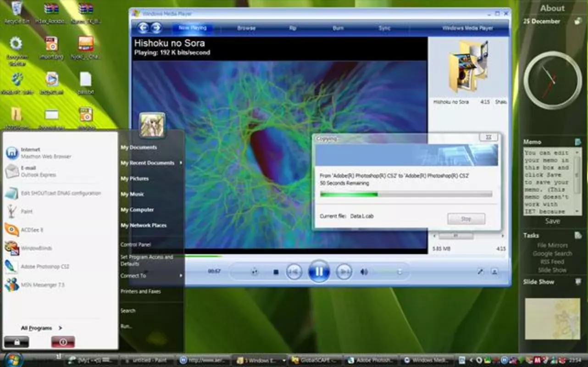The width and height of the screenshot is (588, 367).
Task: Switch Media Player to full screen view
Action: click(x=480, y=272)
